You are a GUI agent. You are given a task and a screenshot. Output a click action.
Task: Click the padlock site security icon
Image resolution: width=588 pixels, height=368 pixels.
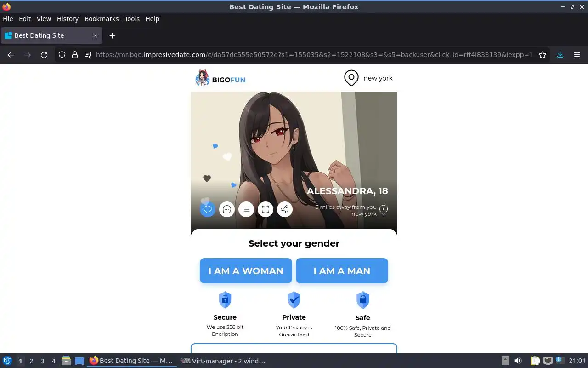point(75,55)
